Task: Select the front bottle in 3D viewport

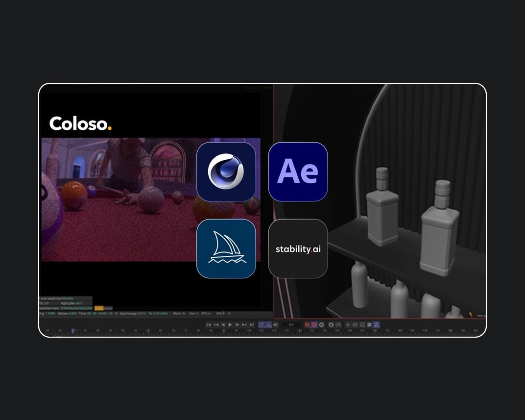Action: [439, 228]
